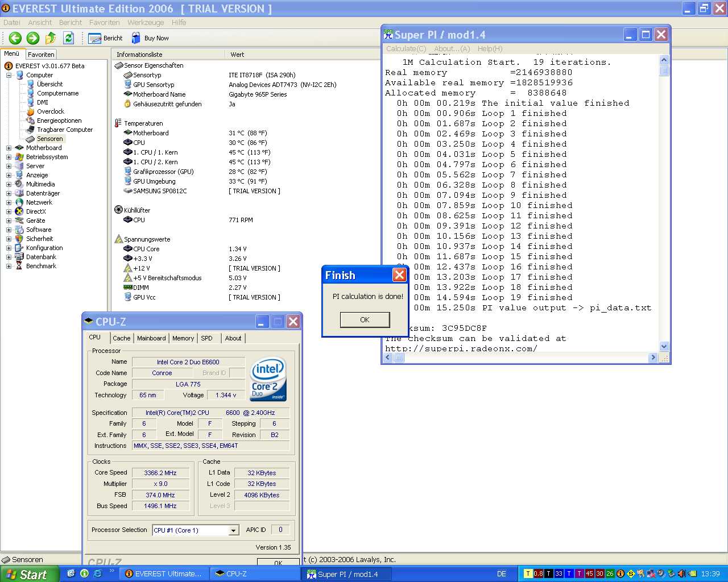
Task: Select Konfiguration tree item
Action: coord(44,248)
